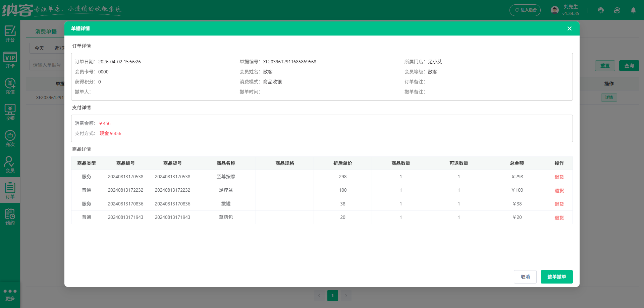Image resolution: width=644 pixels, height=308 pixels.
Task: Select page 1 in pagination
Action: tap(333, 295)
